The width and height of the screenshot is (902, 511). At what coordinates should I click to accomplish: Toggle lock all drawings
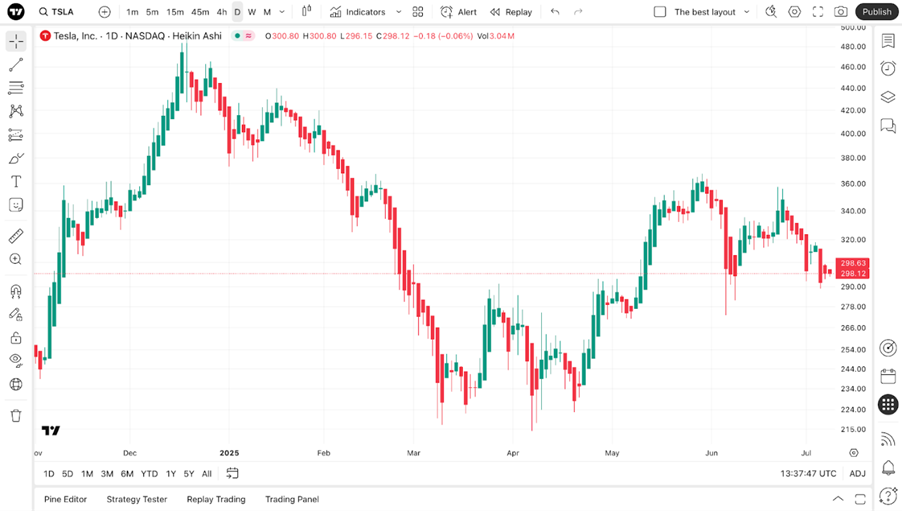(x=16, y=338)
